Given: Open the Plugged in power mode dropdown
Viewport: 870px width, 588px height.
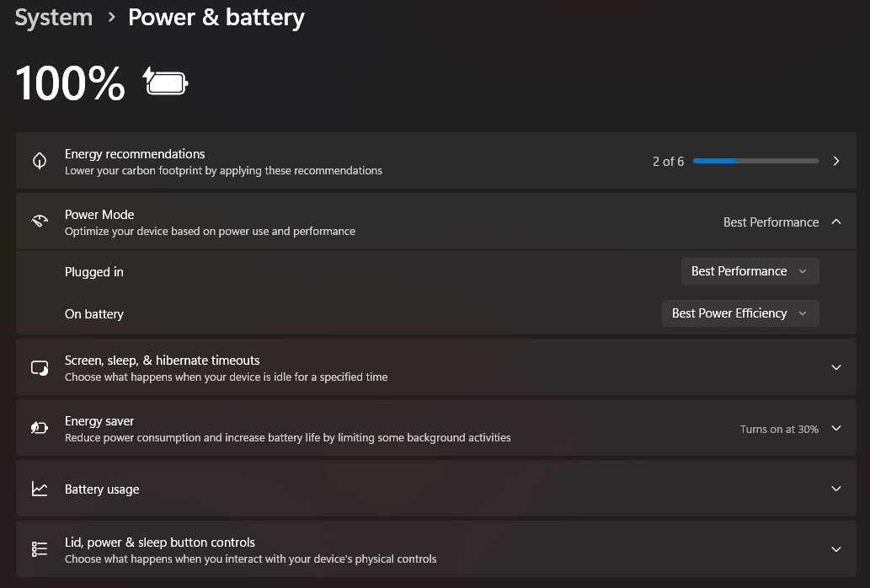Looking at the screenshot, I should pos(749,270).
